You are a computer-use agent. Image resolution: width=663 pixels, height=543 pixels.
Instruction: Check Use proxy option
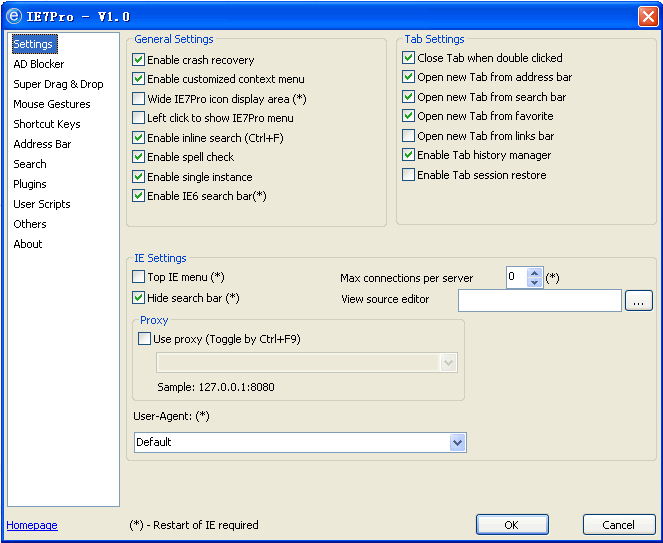144,339
